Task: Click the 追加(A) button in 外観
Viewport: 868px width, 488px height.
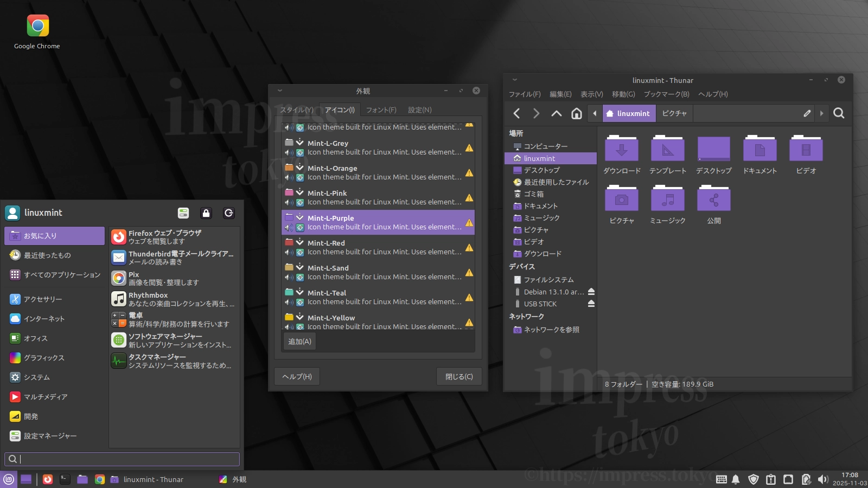Action: (299, 342)
